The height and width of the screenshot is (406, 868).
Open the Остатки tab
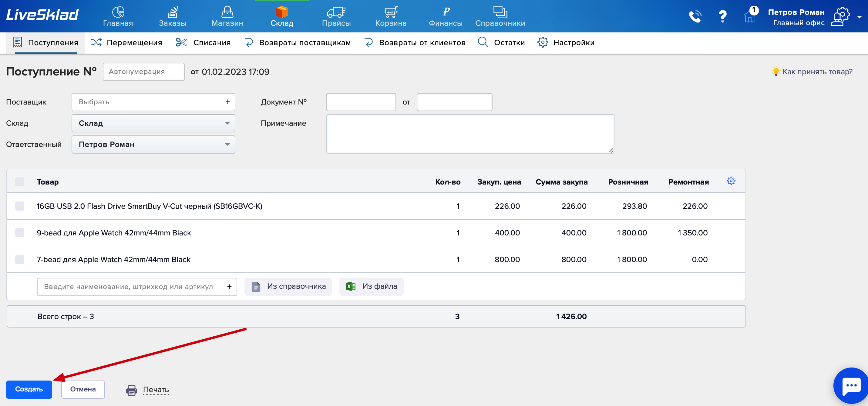[x=501, y=42]
